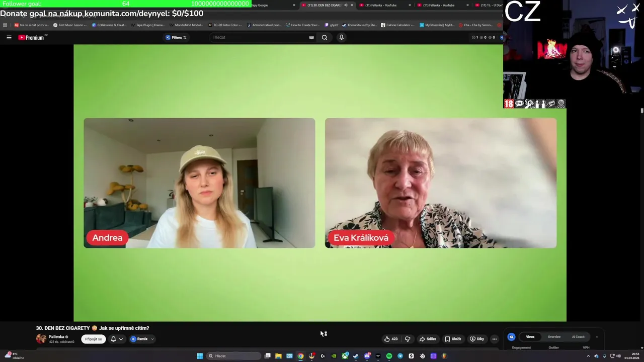Open Google Chrome on the taskbar
The height and width of the screenshot is (362, 644).
(300, 356)
